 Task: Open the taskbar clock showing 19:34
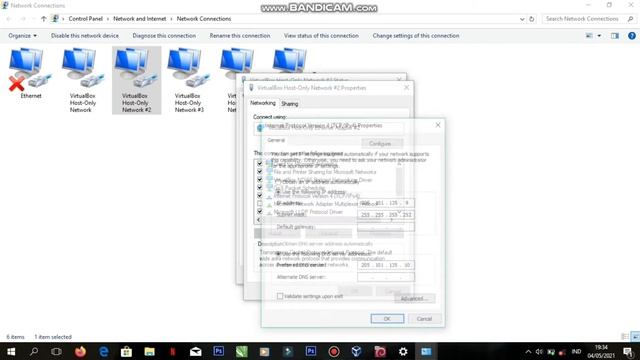[601, 351]
